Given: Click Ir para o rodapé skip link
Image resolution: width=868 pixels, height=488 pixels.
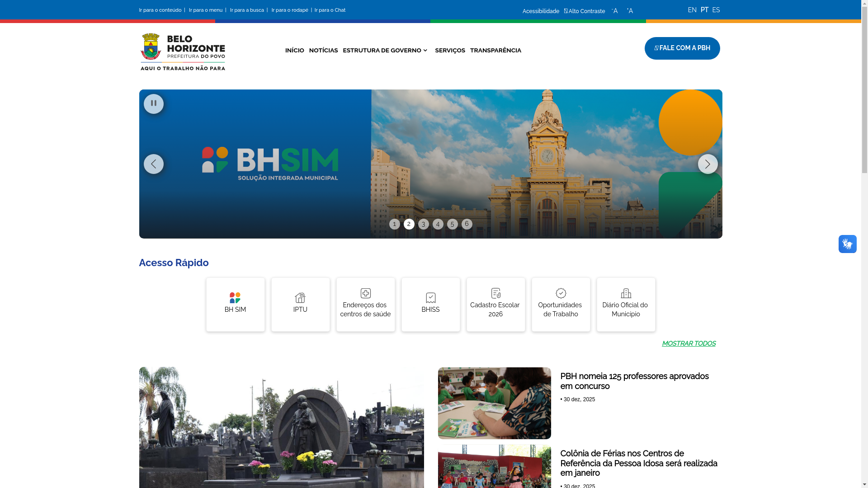Looking at the screenshot, I should pos(290,10).
